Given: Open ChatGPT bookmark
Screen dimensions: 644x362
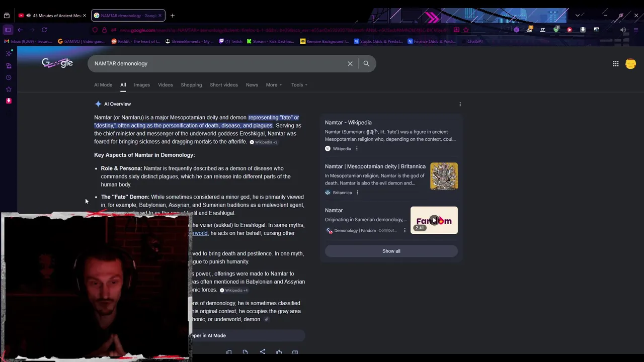Looking at the screenshot, I should (472, 42).
